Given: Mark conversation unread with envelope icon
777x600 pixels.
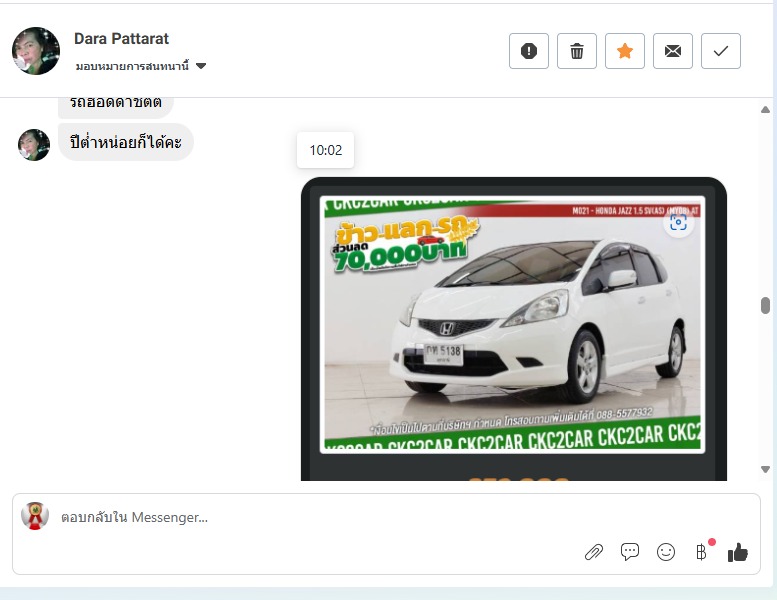Looking at the screenshot, I should tap(673, 51).
